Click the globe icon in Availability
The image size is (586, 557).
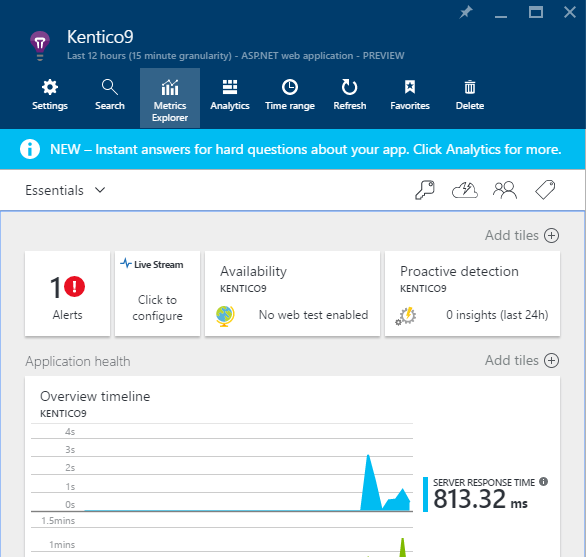coord(225,316)
